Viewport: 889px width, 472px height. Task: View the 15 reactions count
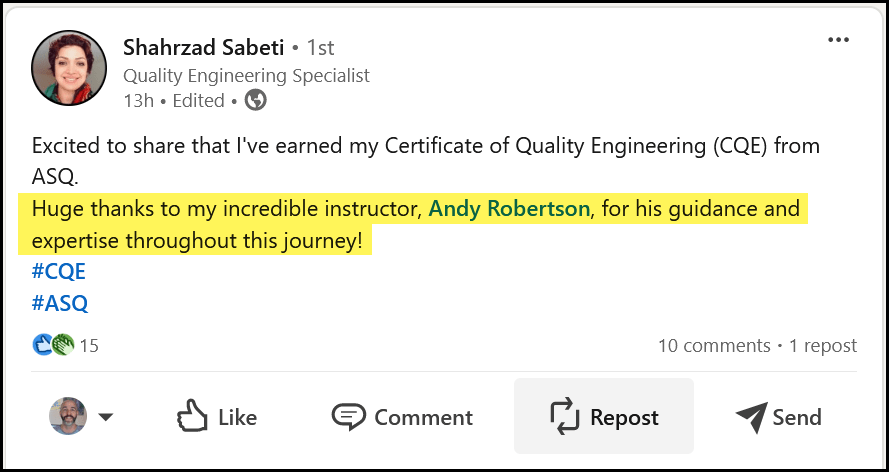pyautogui.click(x=89, y=346)
